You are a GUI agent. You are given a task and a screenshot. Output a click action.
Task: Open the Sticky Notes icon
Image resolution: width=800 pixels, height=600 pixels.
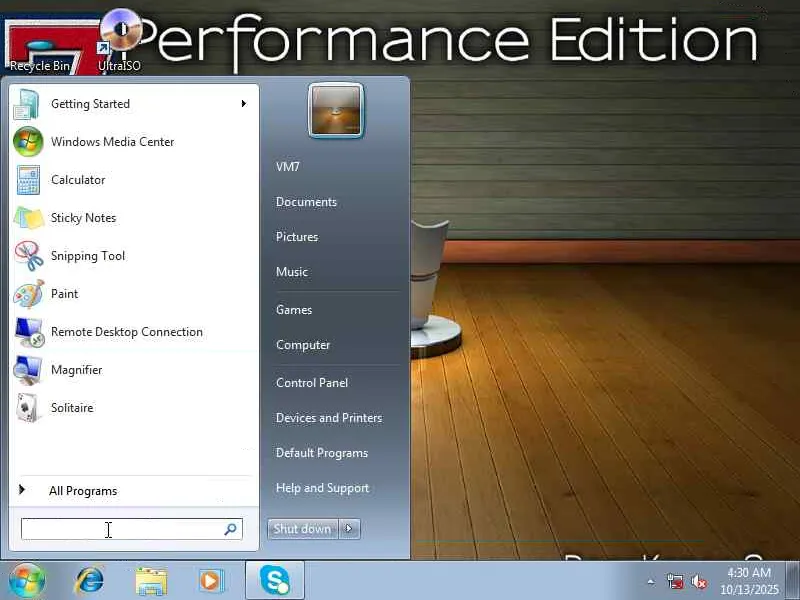pyautogui.click(x=29, y=218)
